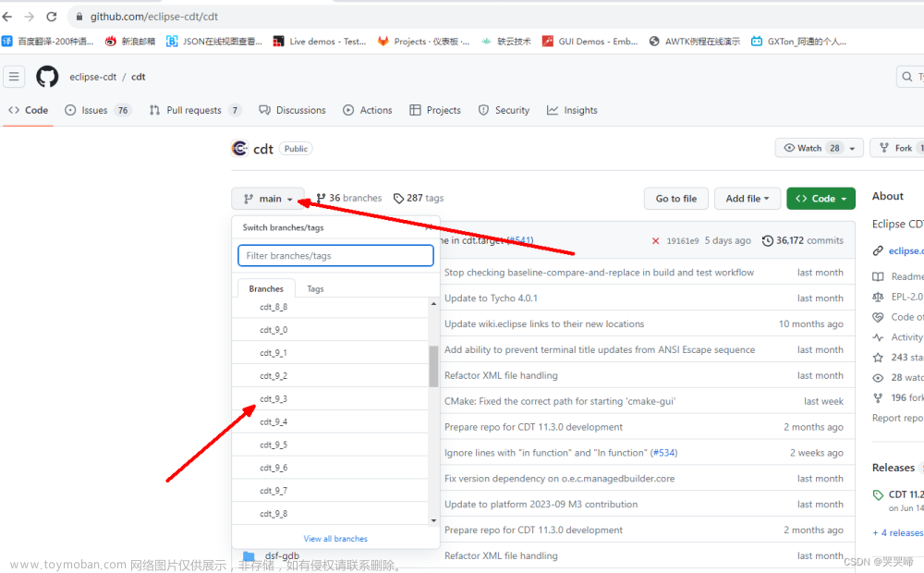The image size is (924, 573).
Task: Click the browser back arrow
Action: point(7,17)
